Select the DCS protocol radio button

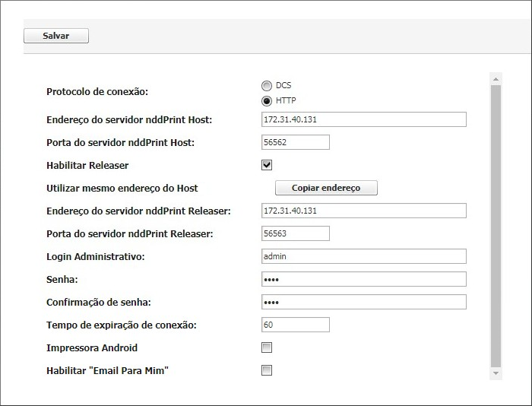(267, 86)
